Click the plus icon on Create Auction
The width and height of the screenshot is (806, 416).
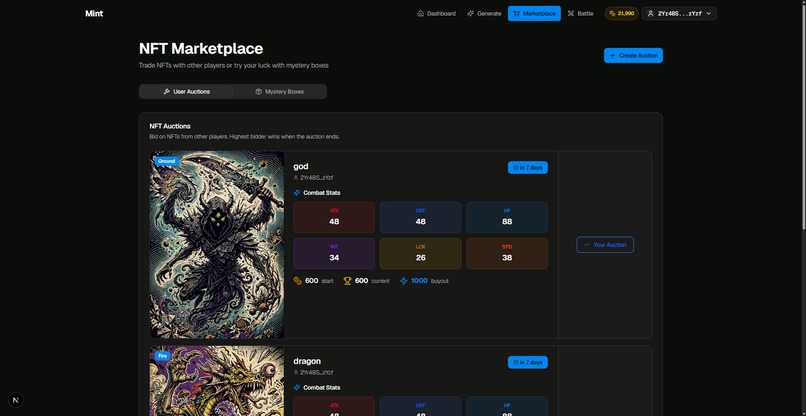tap(612, 56)
